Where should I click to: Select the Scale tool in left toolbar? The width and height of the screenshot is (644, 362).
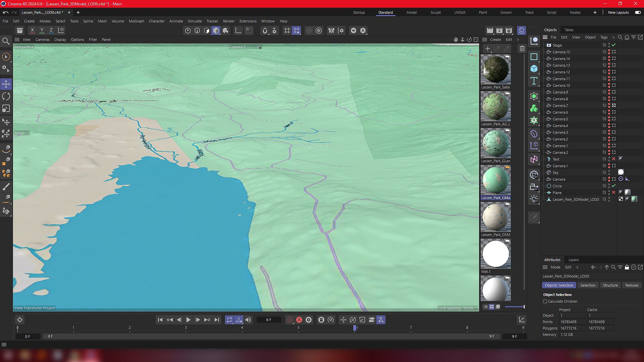click(6, 109)
